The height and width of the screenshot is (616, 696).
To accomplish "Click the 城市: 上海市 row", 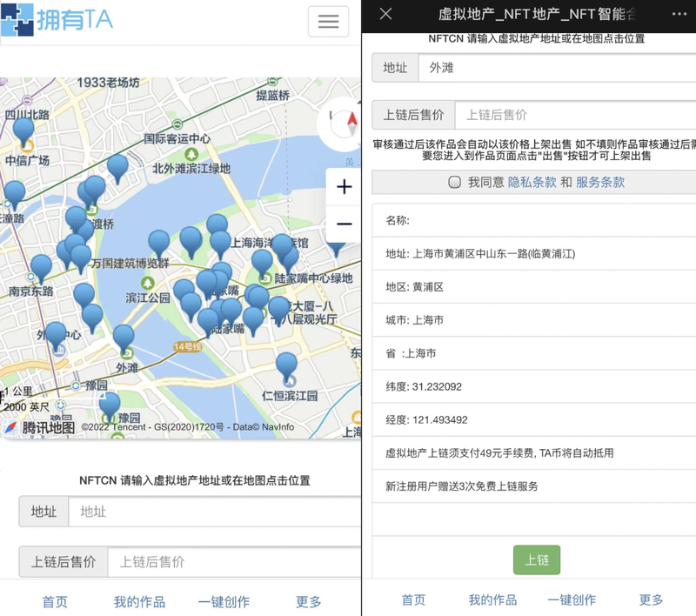I will coord(534,320).
